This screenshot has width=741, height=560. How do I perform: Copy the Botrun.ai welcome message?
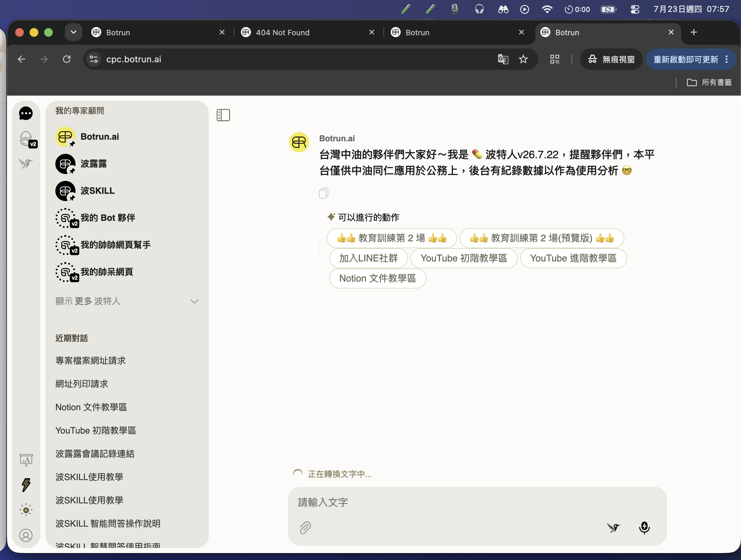point(323,193)
